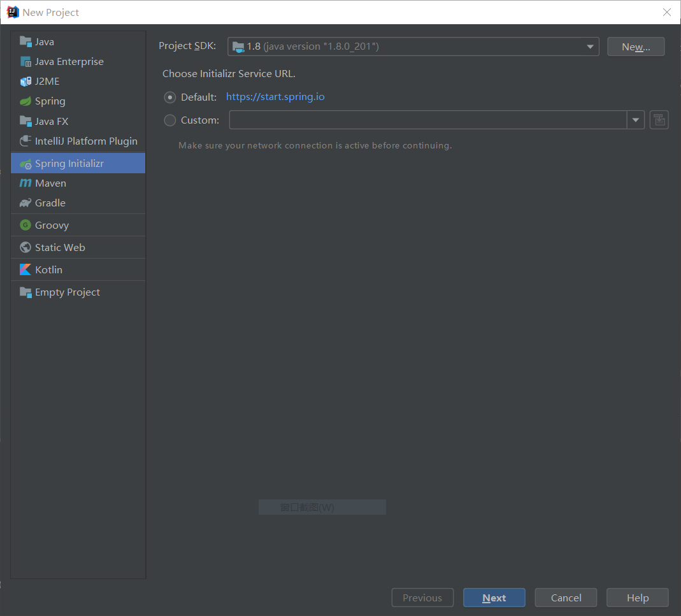
Task: Click the IntelliJ IDEA logo in title bar
Action: [x=13, y=12]
